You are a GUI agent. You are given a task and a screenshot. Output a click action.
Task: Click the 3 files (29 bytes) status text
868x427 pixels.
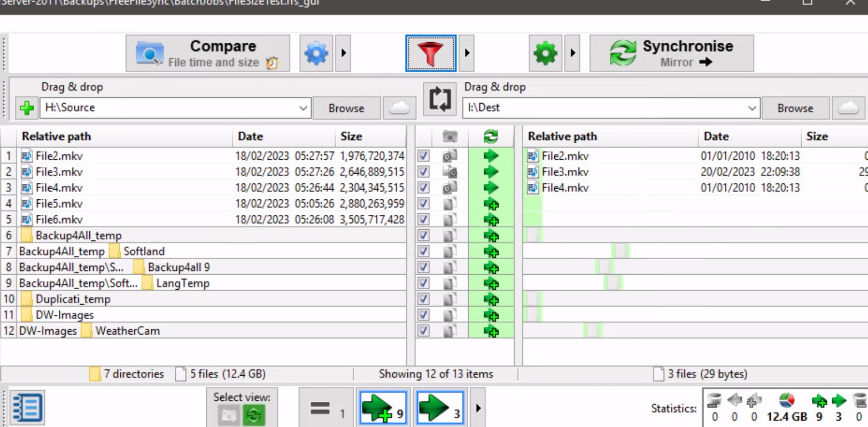707,374
